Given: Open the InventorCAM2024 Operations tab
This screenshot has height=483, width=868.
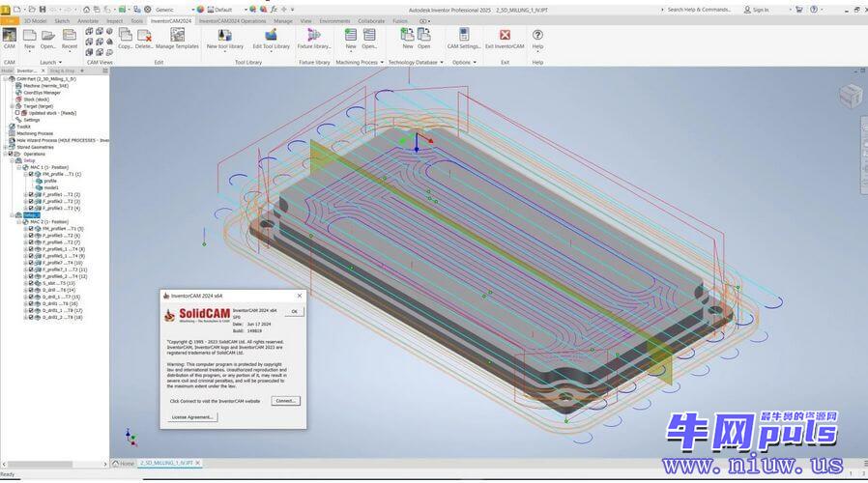Looking at the screenshot, I should [232, 21].
